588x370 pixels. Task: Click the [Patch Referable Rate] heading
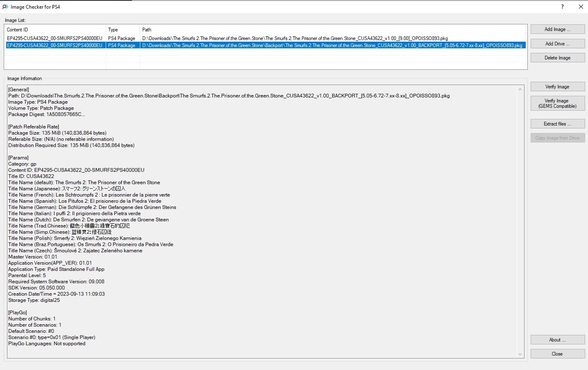[x=33, y=127]
